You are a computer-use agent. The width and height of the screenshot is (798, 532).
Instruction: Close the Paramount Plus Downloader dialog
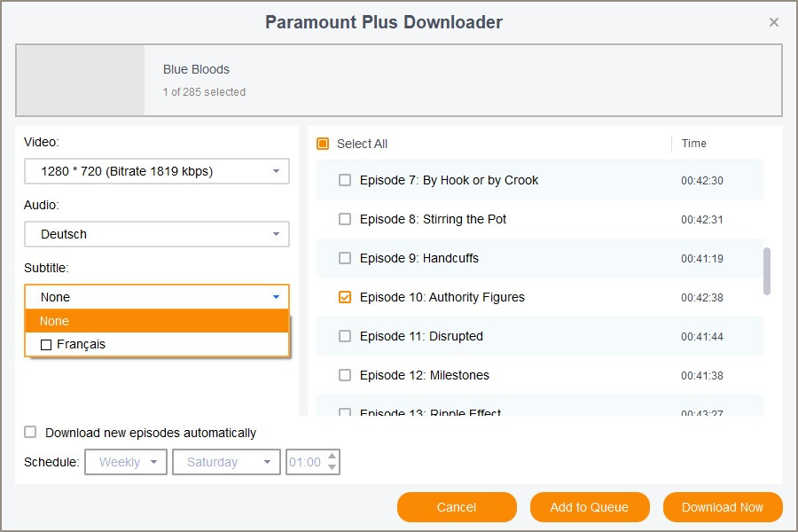774,22
